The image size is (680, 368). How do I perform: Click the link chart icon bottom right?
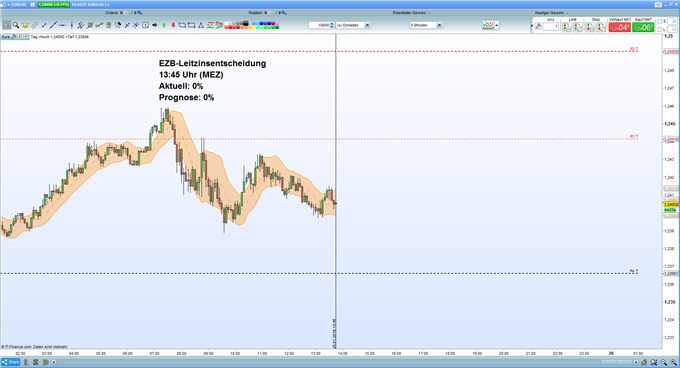(644, 362)
